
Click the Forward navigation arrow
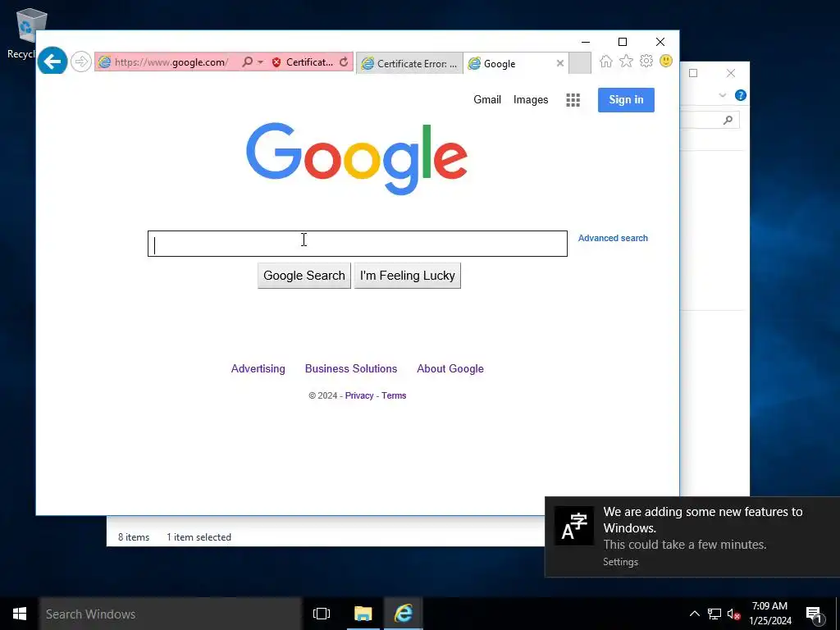click(81, 62)
